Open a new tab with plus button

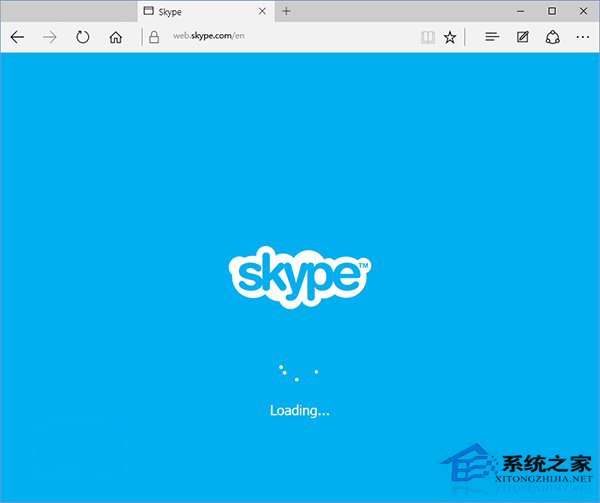pos(286,11)
